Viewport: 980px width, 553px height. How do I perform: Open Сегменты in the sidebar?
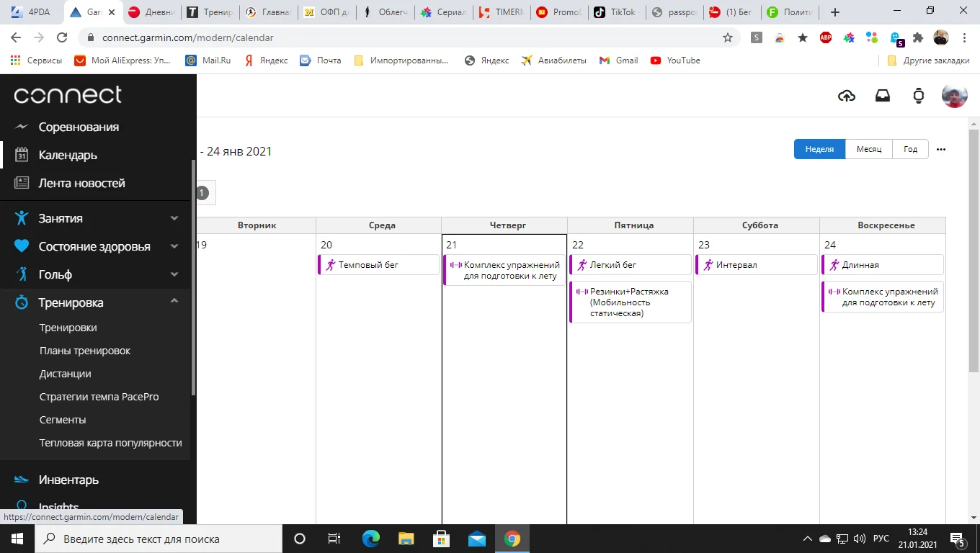(63, 420)
